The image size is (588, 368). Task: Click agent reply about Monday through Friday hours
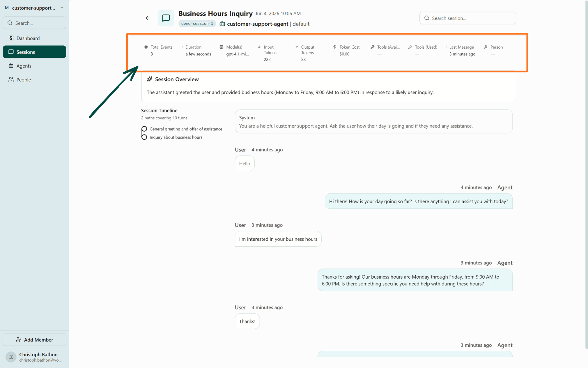click(415, 280)
